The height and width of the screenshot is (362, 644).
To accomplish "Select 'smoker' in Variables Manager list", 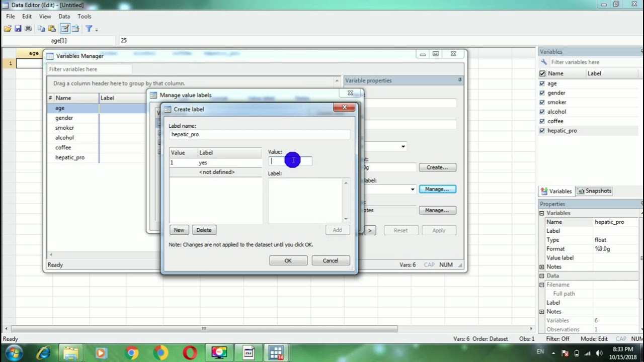I will 64,128.
